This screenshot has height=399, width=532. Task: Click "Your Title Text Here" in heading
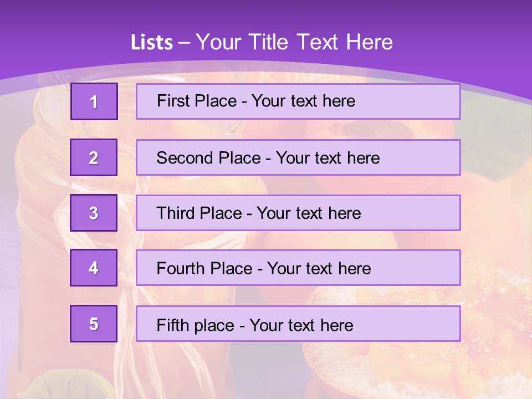[x=294, y=42]
